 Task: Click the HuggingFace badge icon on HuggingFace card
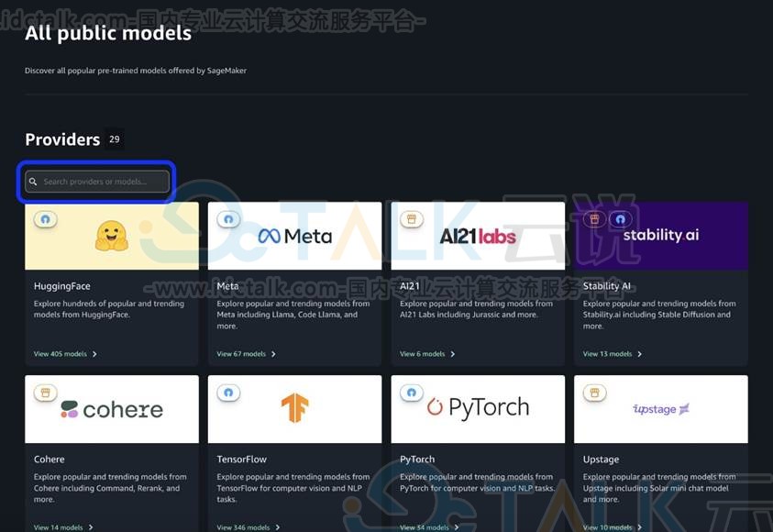click(45, 219)
